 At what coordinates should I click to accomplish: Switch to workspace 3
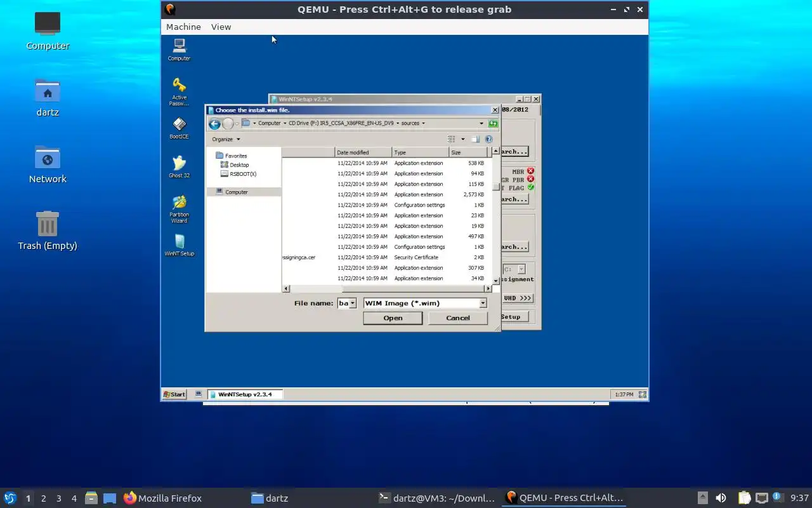(58, 498)
